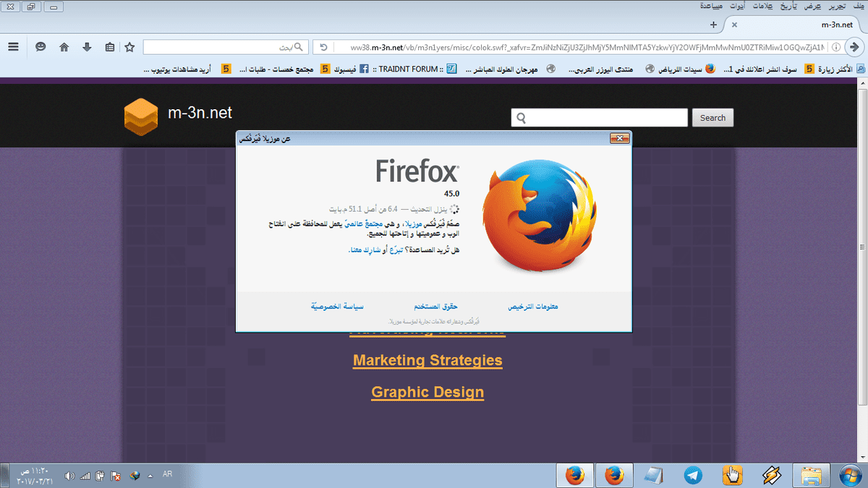Click the شارِك معنا get involved link
The height and width of the screenshot is (488, 868).
367,249
